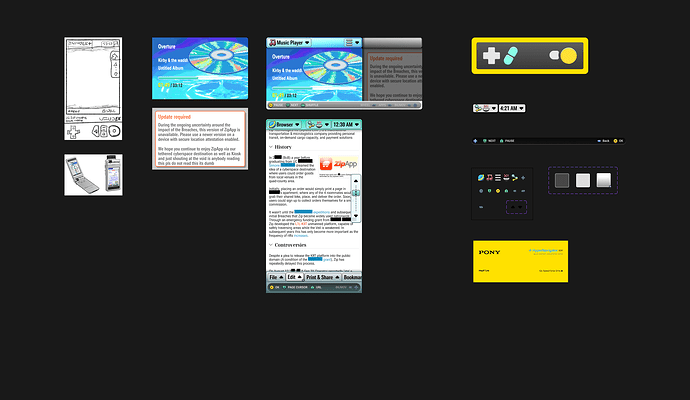The image size is (690, 400).
Task: Select the yellow circle icon in palette
Action: click(498, 191)
